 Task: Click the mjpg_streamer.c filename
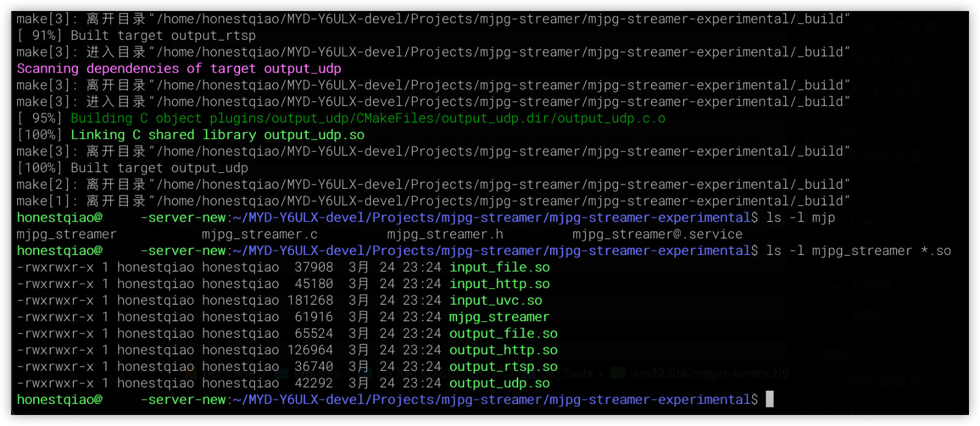(x=260, y=234)
